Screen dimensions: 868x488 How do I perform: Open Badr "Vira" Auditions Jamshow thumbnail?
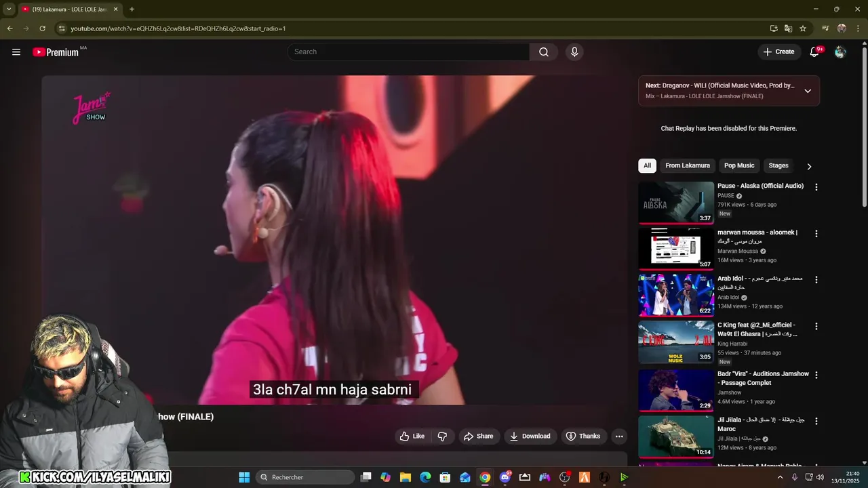point(676,390)
